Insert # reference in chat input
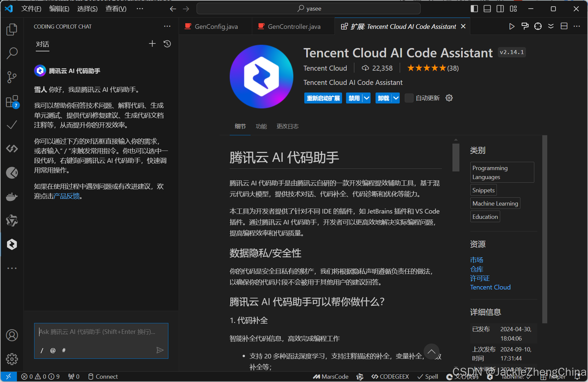The width and height of the screenshot is (588, 382). pos(64,350)
